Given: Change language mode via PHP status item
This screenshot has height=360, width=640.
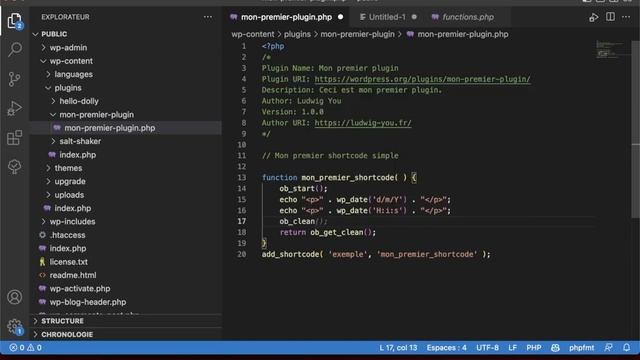Looking at the screenshot, I should point(533,348).
